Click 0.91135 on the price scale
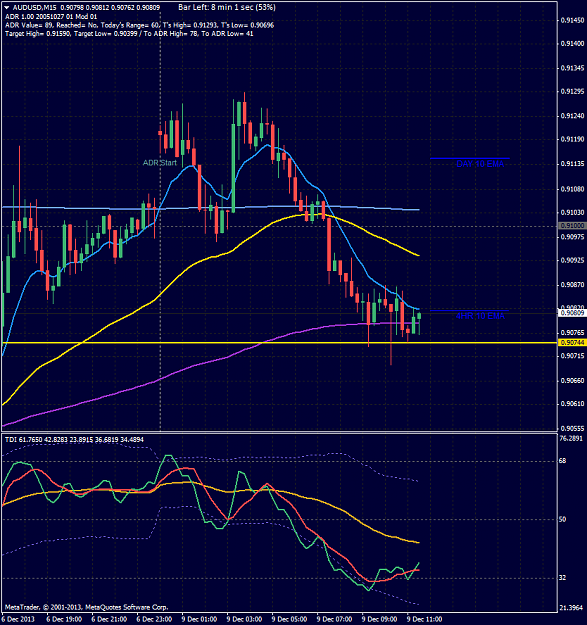 pos(572,164)
